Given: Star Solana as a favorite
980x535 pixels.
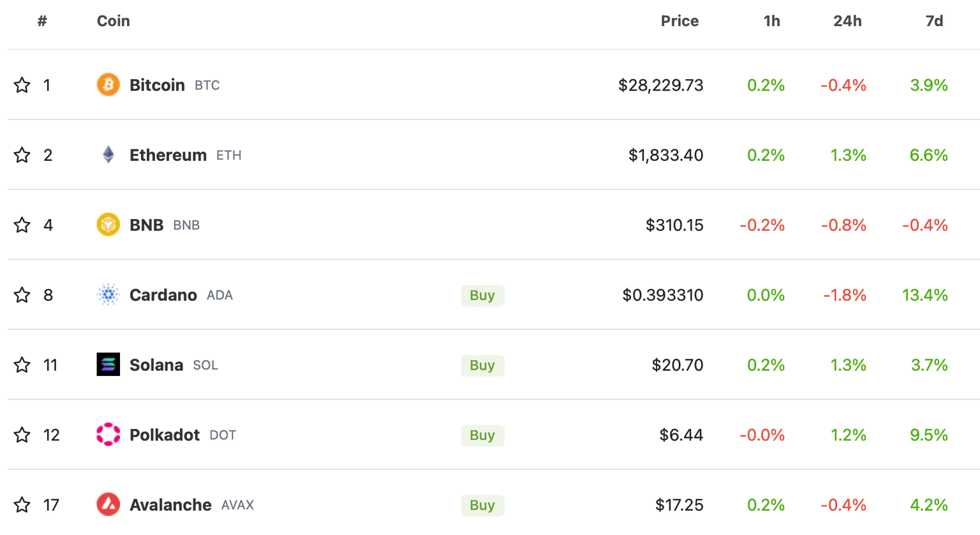Looking at the screenshot, I should click(22, 365).
